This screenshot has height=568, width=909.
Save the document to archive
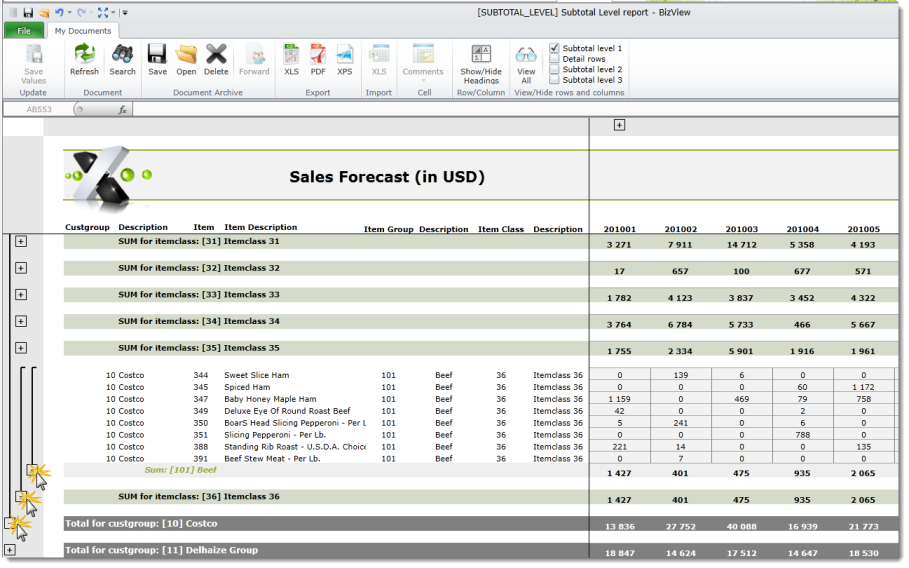click(x=157, y=60)
